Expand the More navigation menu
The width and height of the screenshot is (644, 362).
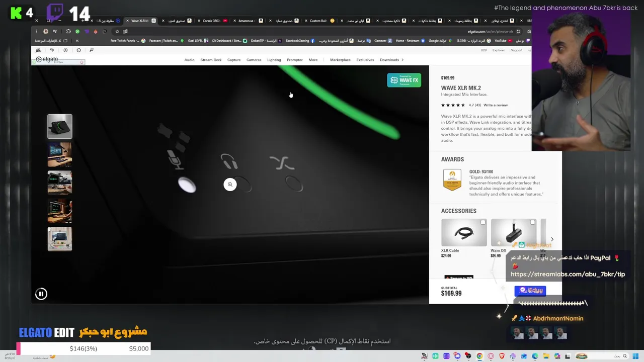[313, 60]
